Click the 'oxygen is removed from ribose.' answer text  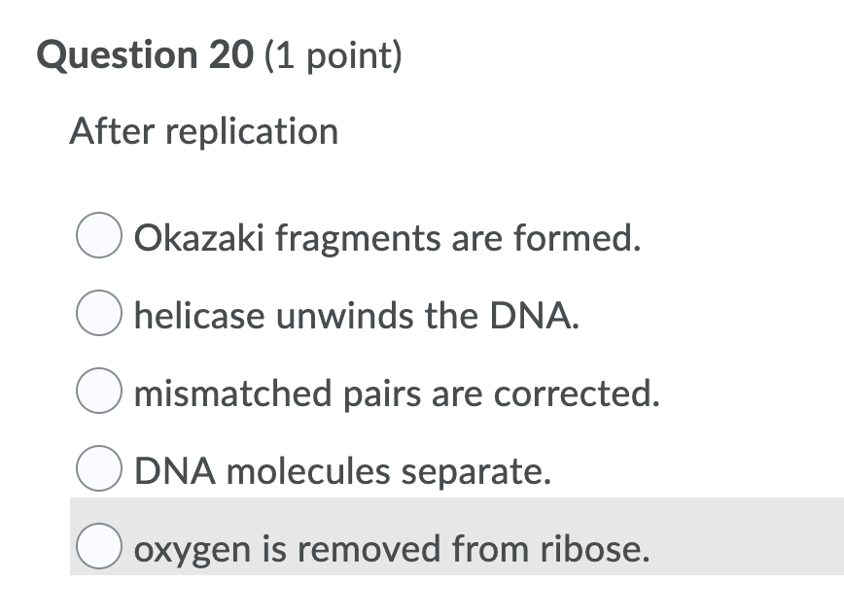[x=391, y=549]
